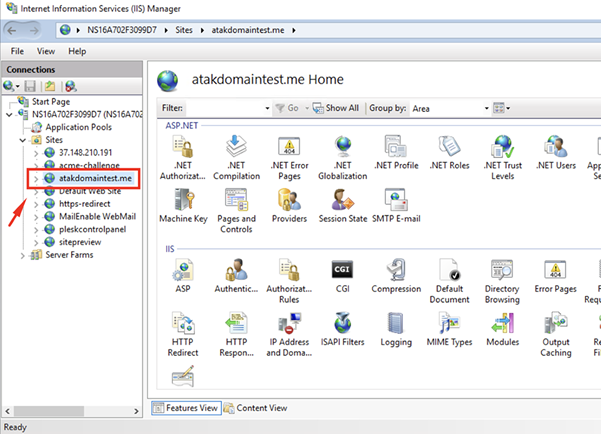
Task: Switch to Features View tab
Action: 186,408
